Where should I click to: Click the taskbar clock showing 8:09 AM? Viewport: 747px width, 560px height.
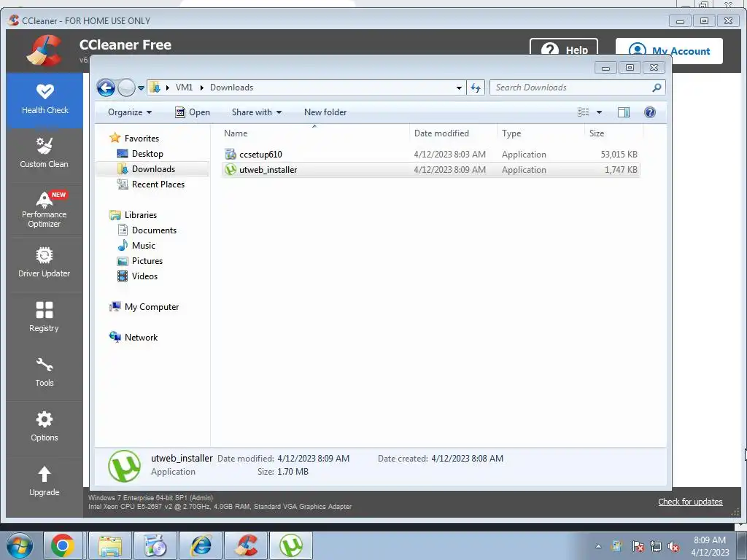[709, 546]
